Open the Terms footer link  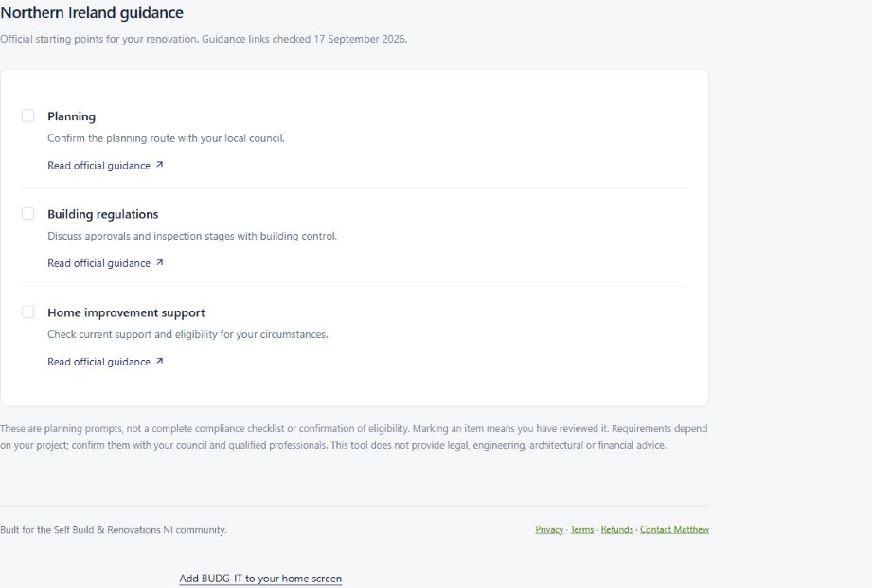point(581,529)
